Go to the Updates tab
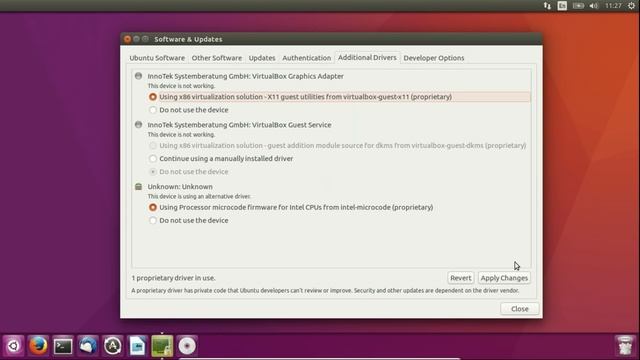 coord(262,58)
